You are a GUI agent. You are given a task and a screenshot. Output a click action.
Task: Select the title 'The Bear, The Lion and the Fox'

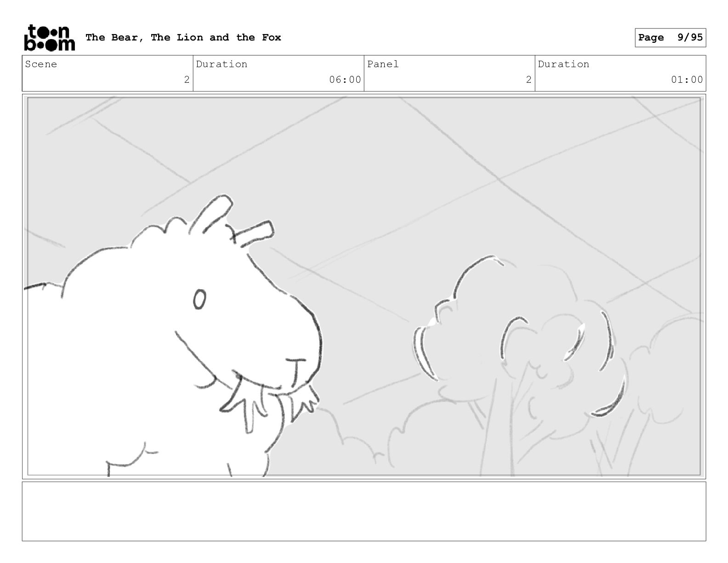coord(183,37)
